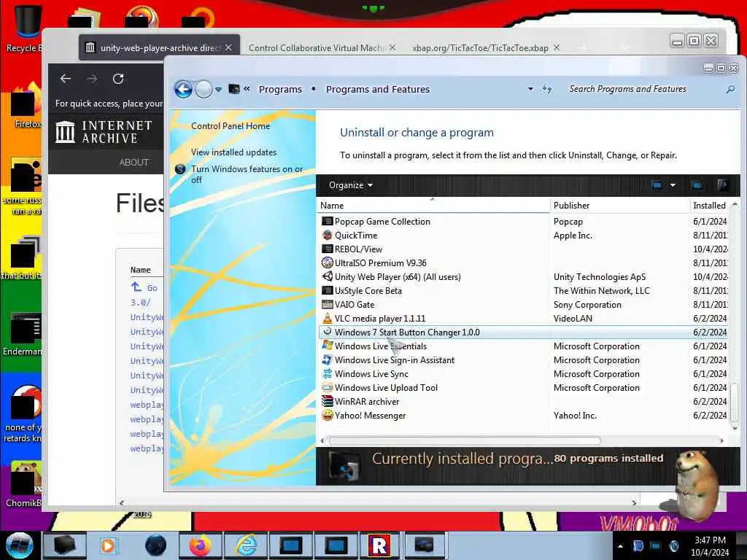The height and width of the screenshot is (560, 747).
Task: Click the Forward arrow in Programs and Features
Action: pyautogui.click(x=204, y=89)
